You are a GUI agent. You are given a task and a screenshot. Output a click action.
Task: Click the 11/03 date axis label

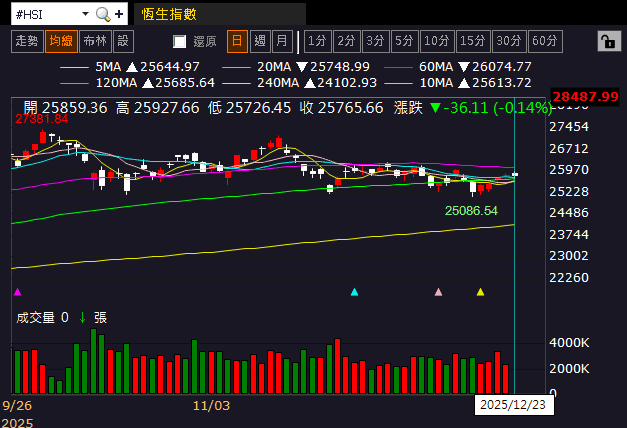(x=212, y=406)
